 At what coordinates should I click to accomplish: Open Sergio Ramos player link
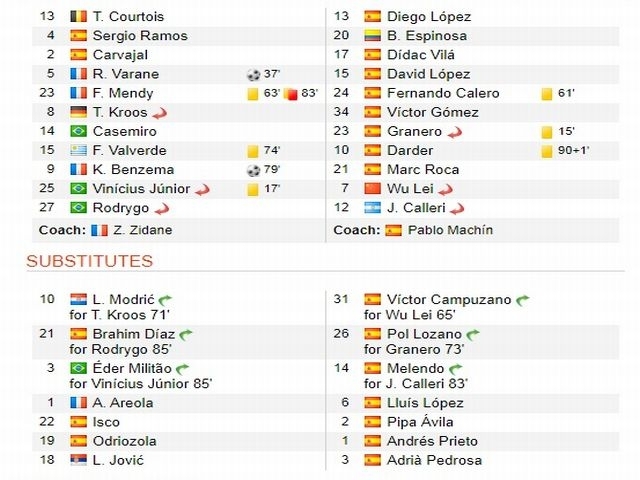tap(140, 36)
